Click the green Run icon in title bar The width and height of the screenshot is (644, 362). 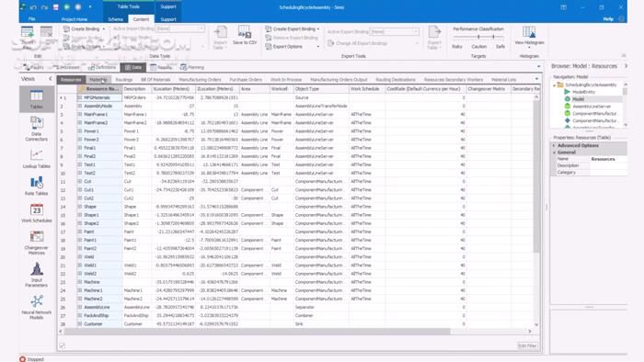(x=67, y=7)
